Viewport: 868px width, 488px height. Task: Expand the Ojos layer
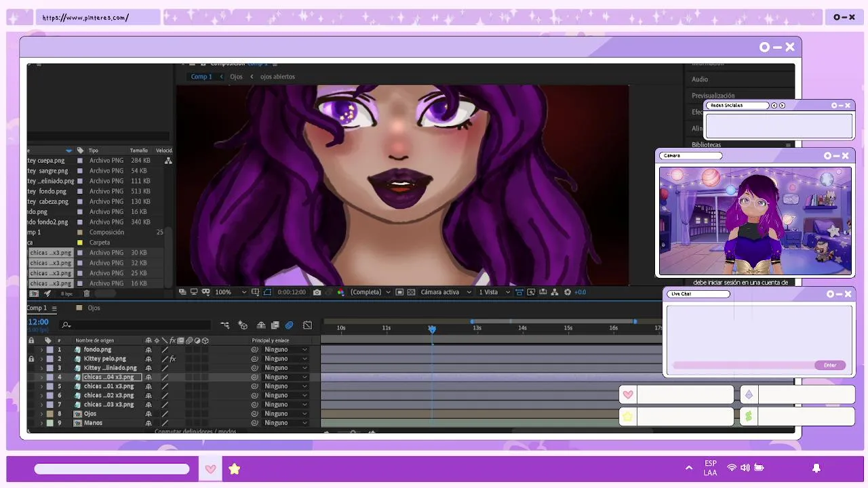click(x=41, y=413)
